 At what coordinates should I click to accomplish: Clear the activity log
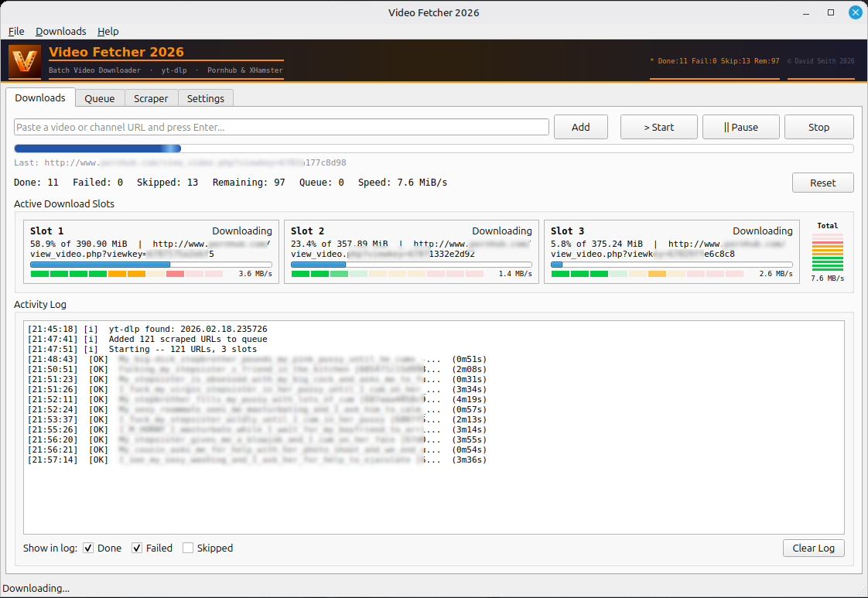(814, 548)
